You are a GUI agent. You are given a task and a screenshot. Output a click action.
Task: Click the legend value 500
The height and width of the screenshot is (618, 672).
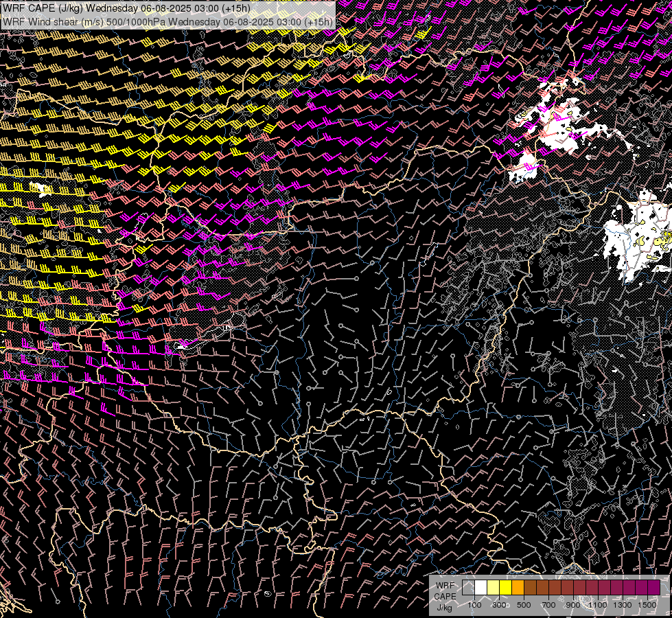coord(524,605)
